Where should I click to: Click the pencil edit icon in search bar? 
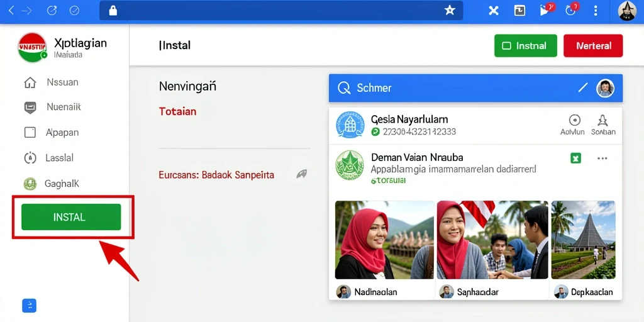(583, 87)
